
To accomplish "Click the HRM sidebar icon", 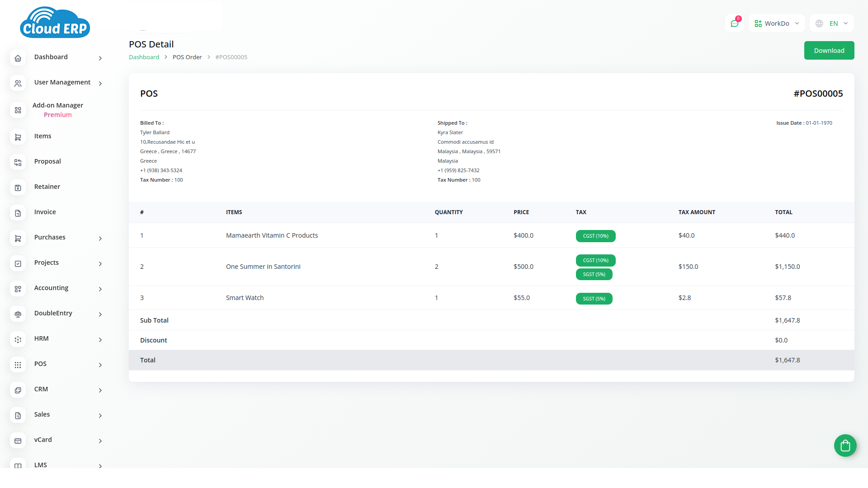I will point(18,339).
